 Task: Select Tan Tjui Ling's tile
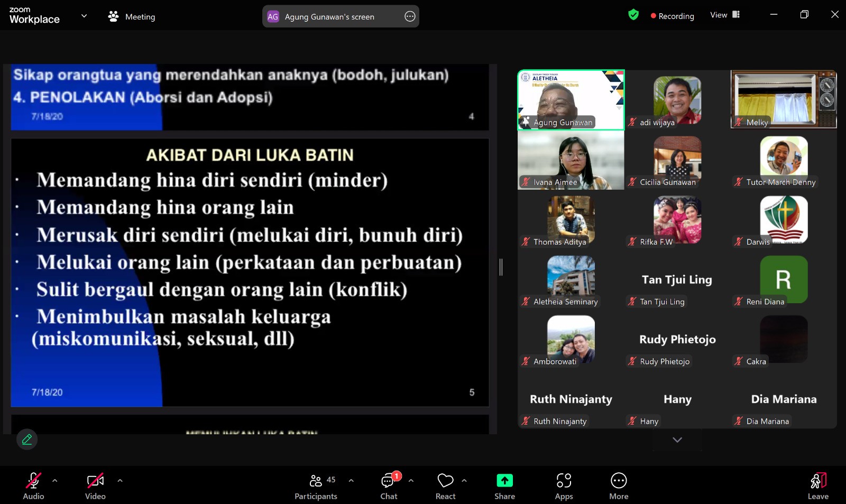coord(677,279)
